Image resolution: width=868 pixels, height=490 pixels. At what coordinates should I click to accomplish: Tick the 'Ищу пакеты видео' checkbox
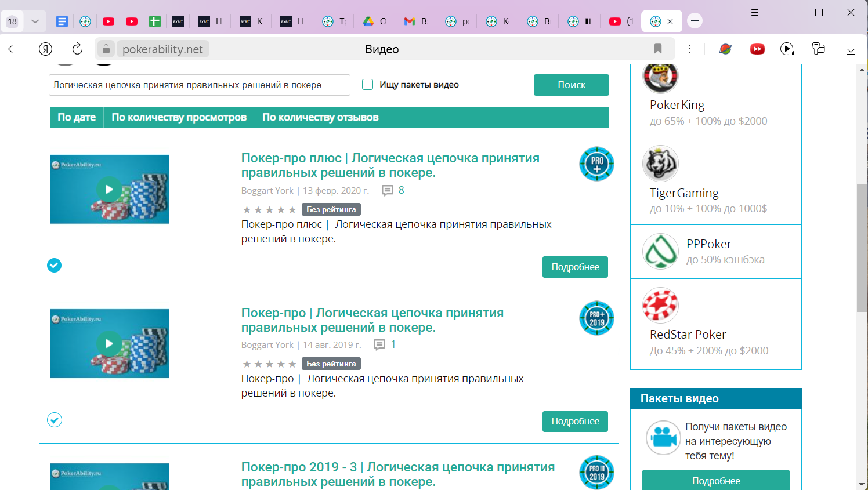367,85
